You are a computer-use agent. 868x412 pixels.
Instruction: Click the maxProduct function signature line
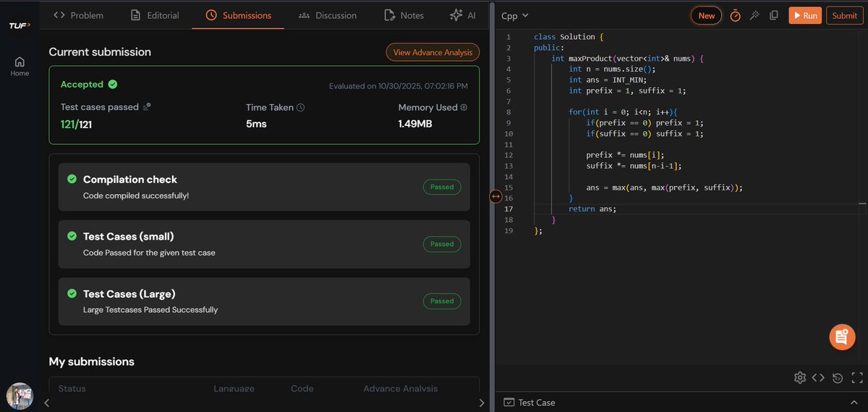point(627,58)
